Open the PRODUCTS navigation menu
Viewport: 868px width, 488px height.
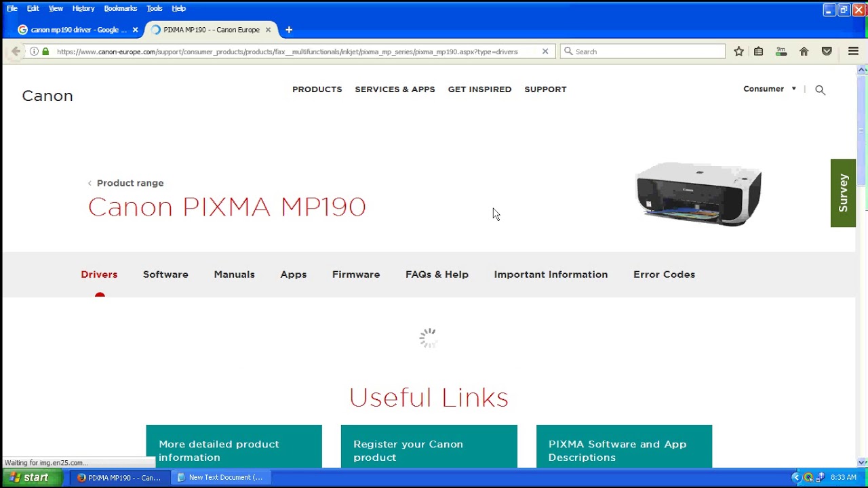pyautogui.click(x=317, y=89)
